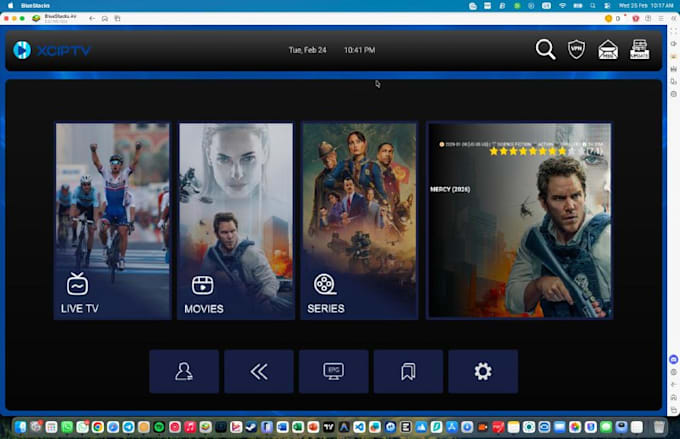Screen dimensions: 680x439
Task: Open TradingView from the Dock
Action: (329, 427)
